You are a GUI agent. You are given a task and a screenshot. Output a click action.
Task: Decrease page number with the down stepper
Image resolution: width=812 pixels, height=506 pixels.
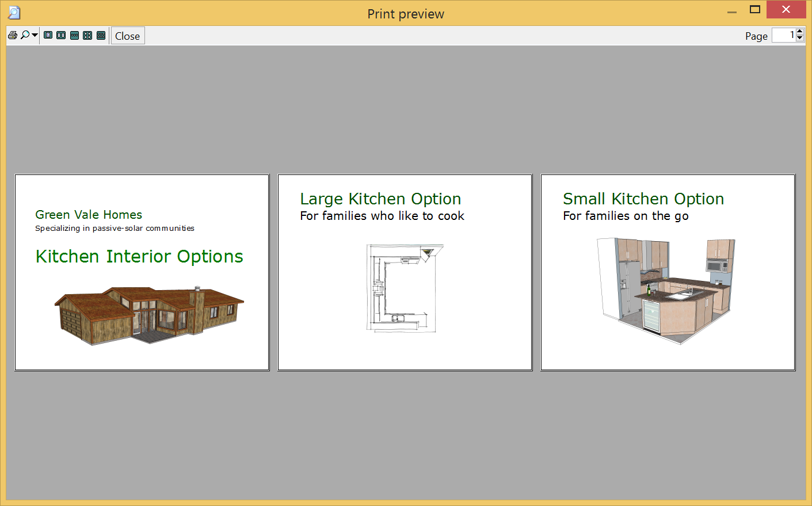click(x=800, y=39)
